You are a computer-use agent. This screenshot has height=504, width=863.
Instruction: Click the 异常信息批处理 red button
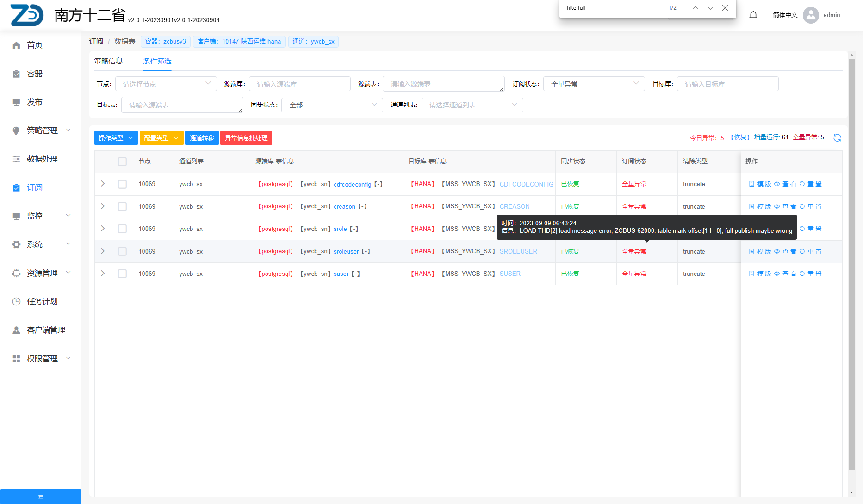coord(246,138)
